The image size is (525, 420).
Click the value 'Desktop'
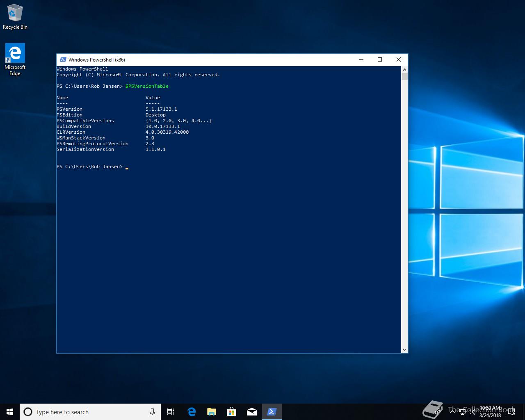tap(155, 115)
